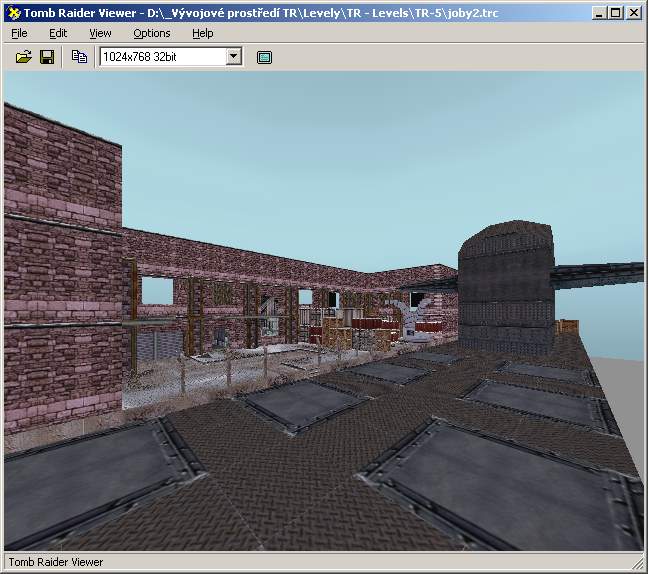
Task: Click the Tomb Raider Viewer title icon
Action: [14, 13]
